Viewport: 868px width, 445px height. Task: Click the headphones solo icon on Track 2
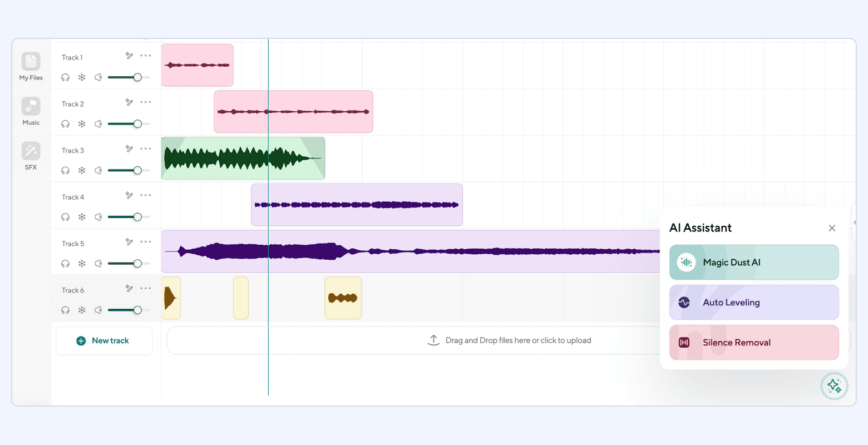[x=65, y=124]
